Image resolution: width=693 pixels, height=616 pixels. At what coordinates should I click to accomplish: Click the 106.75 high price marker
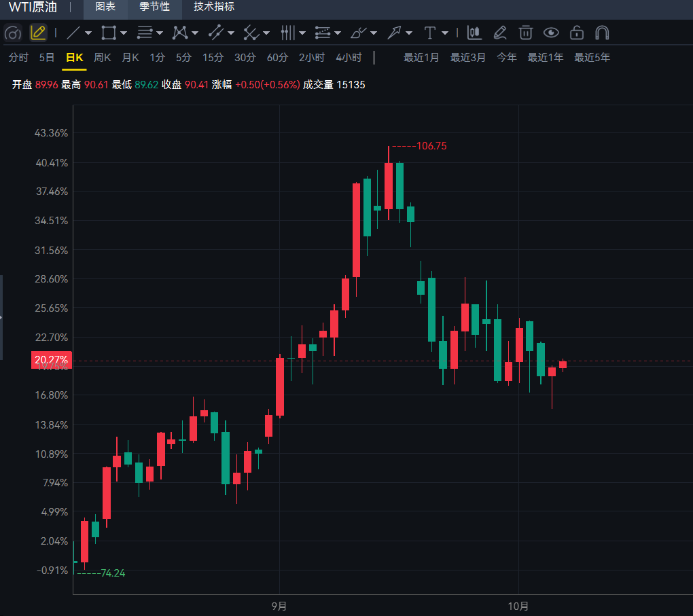point(432,146)
